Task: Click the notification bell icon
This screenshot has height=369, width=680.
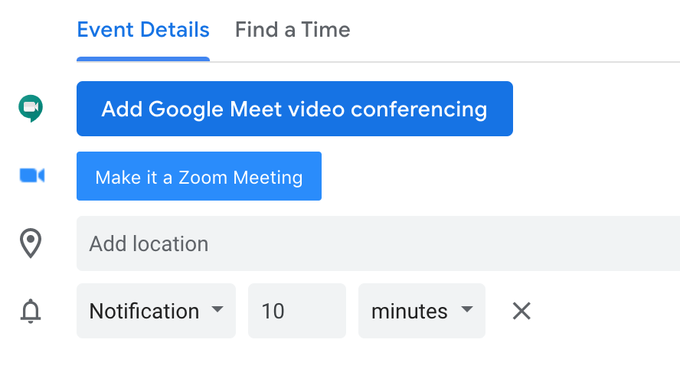Action: [x=31, y=311]
